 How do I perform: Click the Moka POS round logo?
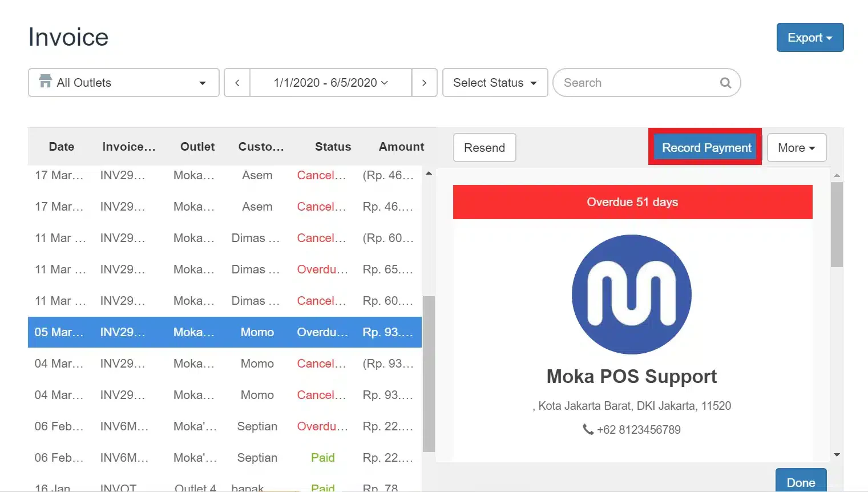(x=632, y=295)
